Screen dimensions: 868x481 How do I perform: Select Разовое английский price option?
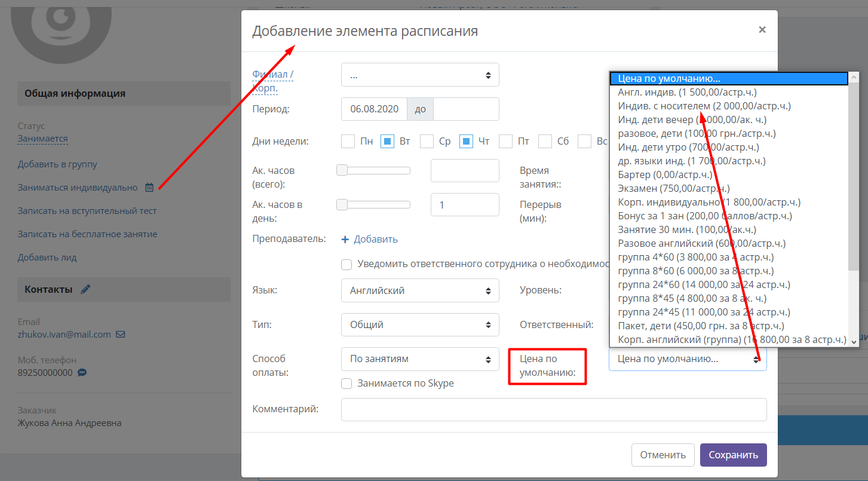point(729,243)
